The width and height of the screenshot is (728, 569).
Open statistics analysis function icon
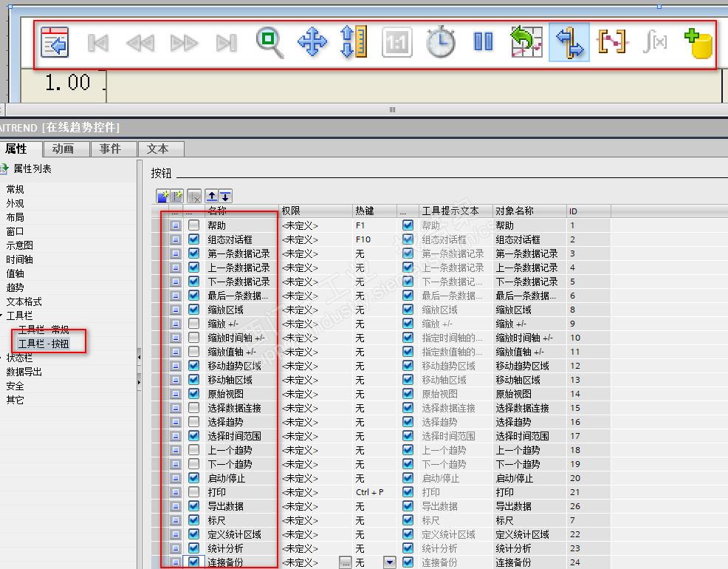pyautogui.click(x=655, y=41)
